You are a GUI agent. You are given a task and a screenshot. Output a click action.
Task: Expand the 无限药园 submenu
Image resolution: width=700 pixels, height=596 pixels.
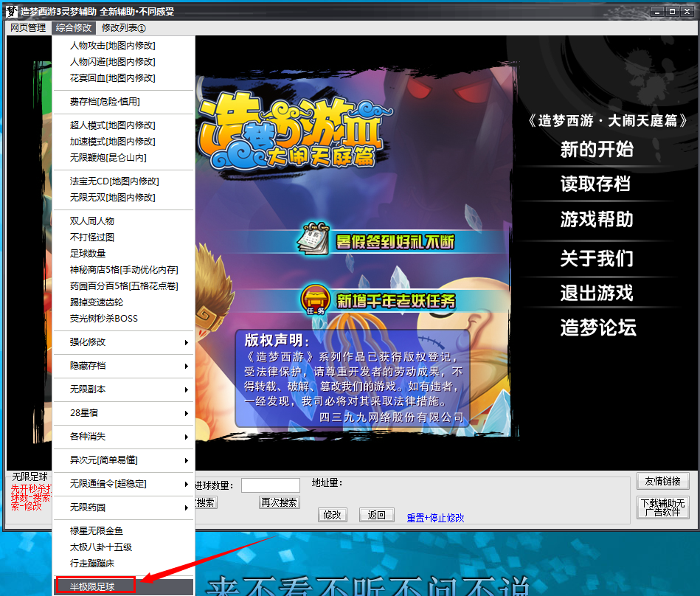tap(124, 507)
